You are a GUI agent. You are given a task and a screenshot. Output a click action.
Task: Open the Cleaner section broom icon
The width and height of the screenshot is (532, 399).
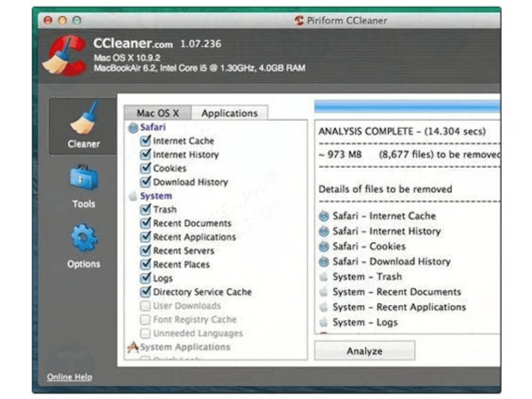point(83,118)
